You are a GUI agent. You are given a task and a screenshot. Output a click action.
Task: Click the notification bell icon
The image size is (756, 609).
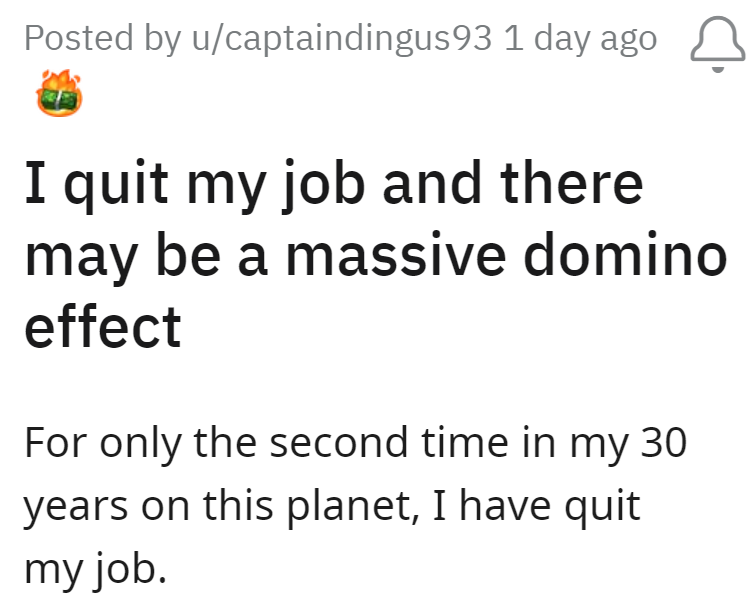click(718, 44)
